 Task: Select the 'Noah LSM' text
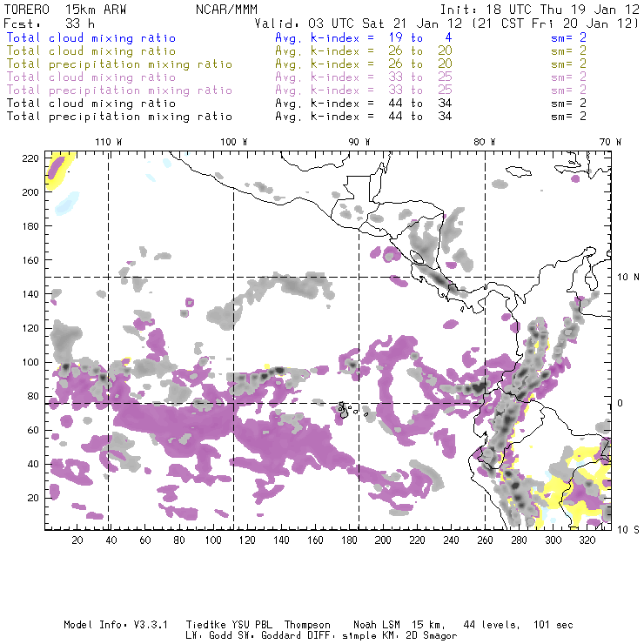[x=377, y=625]
